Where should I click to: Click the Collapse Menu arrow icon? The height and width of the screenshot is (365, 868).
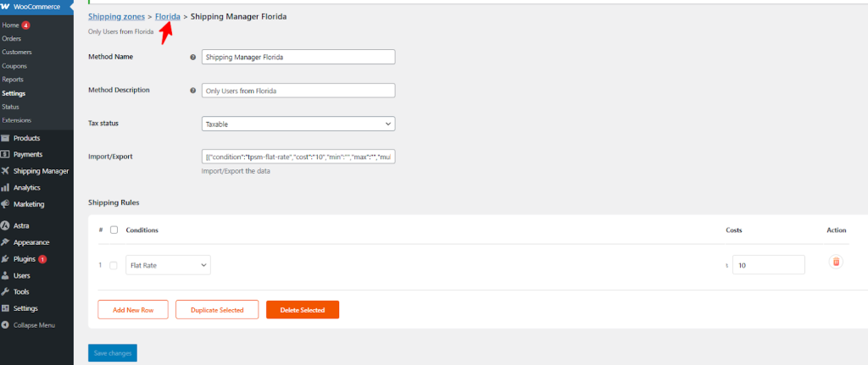(6, 325)
